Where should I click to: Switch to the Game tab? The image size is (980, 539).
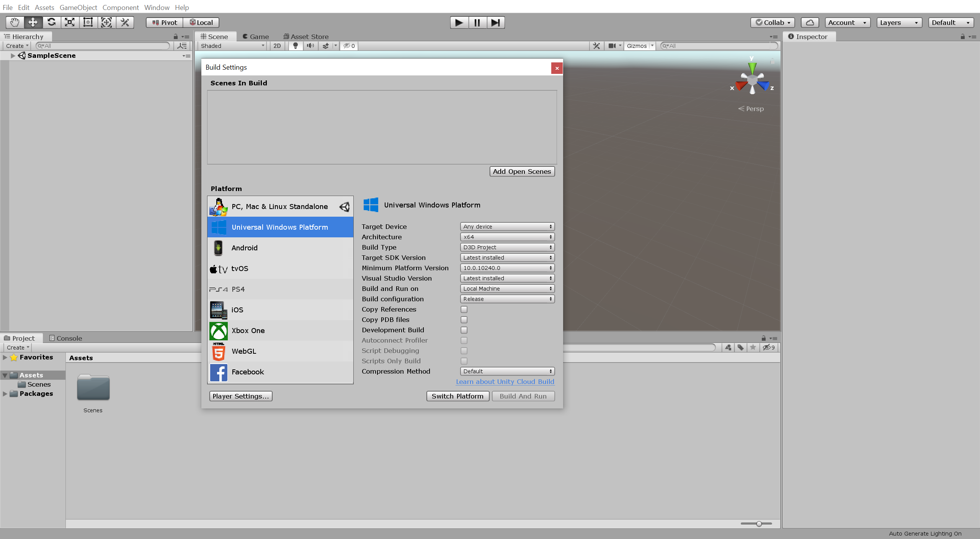[256, 37]
